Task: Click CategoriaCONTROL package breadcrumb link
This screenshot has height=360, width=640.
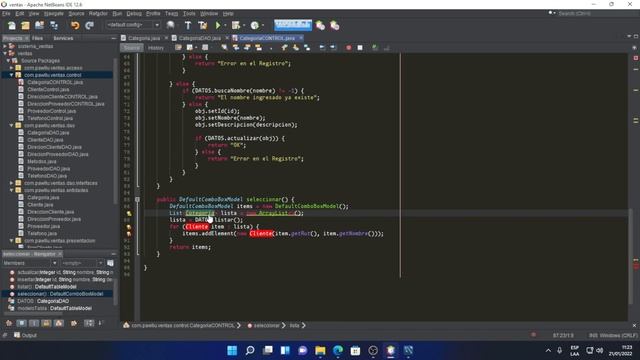Action: (182, 325)
